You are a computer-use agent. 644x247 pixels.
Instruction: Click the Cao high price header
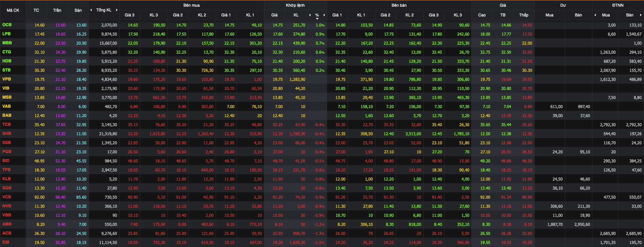tap(482, 15)
